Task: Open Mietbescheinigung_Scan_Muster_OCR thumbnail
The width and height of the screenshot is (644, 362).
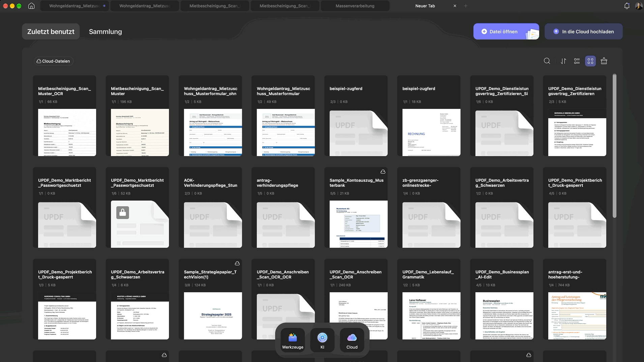Action: [x=67, y=132]
